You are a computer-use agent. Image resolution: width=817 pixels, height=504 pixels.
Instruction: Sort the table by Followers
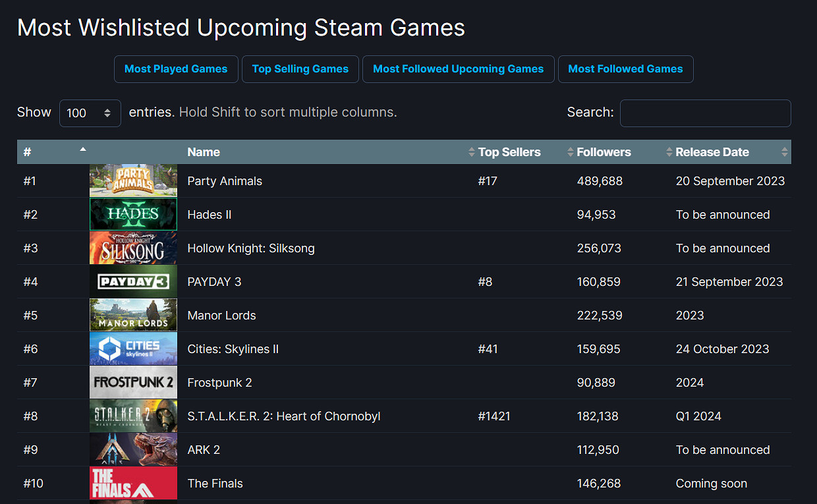pyautogui.click(x=603, y=152)
